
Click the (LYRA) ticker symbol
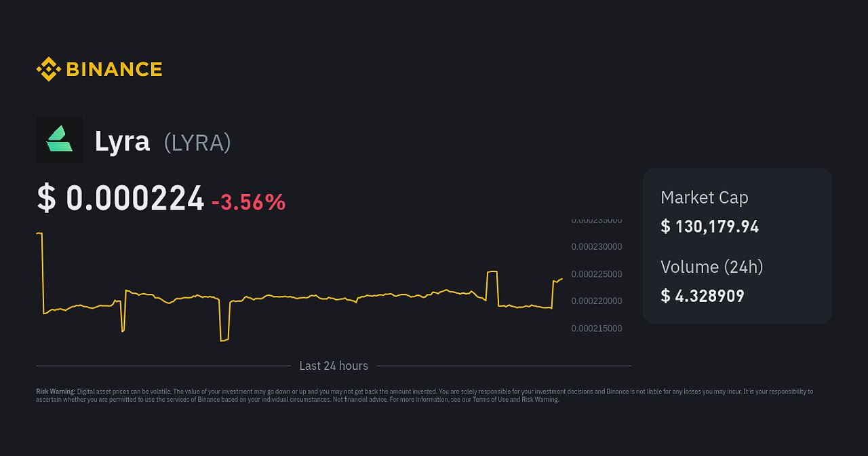click(197, 142)
